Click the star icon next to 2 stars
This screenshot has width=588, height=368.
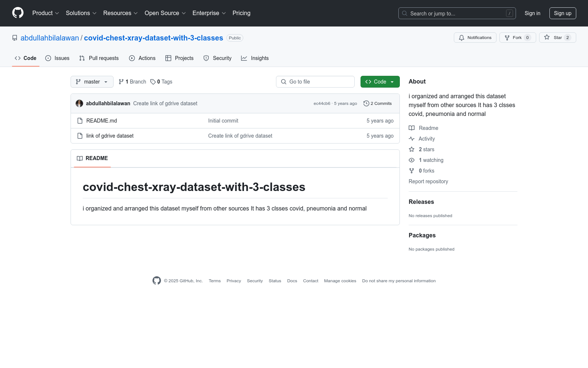click(412, 149)
